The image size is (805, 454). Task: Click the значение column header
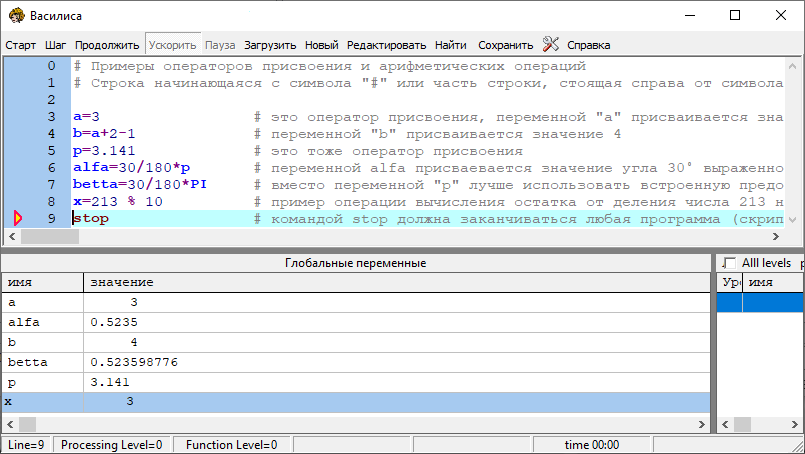[396, 282]
